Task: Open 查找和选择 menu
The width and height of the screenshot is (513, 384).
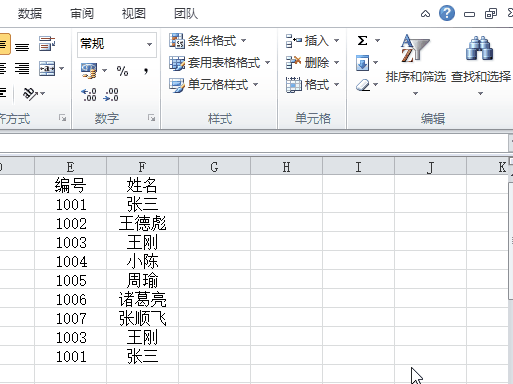Action: [481, 65]
